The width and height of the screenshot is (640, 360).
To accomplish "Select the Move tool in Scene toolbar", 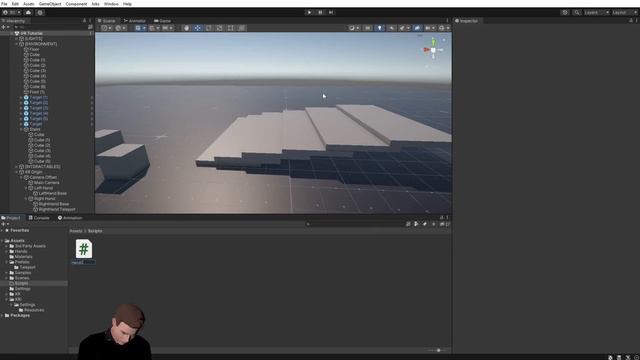I will pyautogui.click(x=198, y=28).
